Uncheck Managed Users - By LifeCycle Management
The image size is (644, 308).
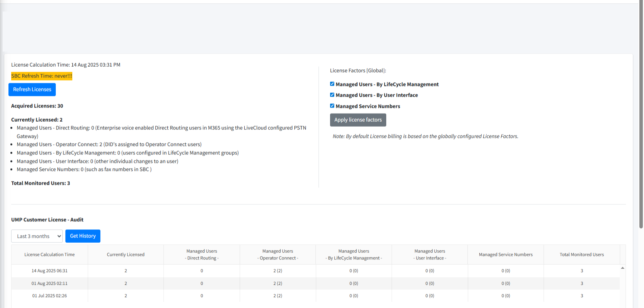click(x=332, y=84)
